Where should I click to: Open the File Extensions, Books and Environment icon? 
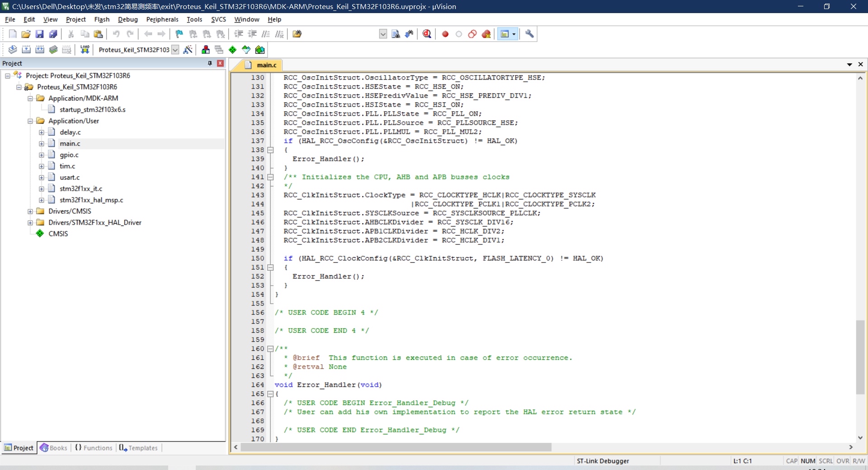point(206,50)
